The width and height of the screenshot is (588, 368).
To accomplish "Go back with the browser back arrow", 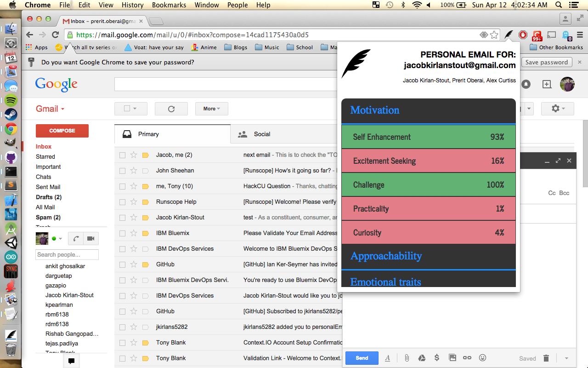I will click(29, 34).
